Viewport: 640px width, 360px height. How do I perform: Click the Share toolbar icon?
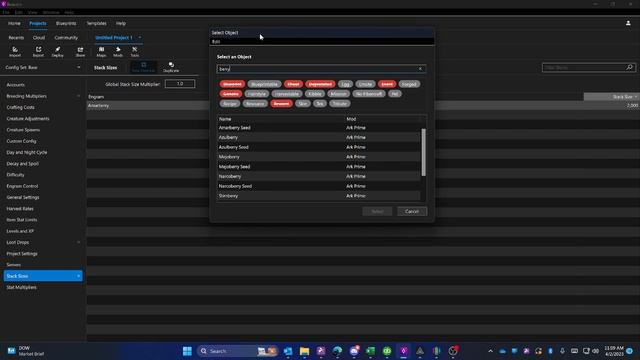(x=80, y=52)
